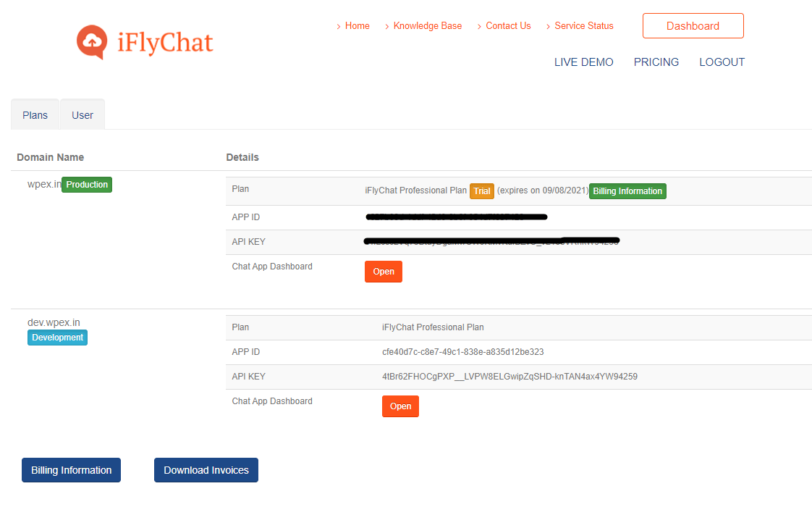
Task: Open green Billing Information button in plan row
Action: point(627,191)
